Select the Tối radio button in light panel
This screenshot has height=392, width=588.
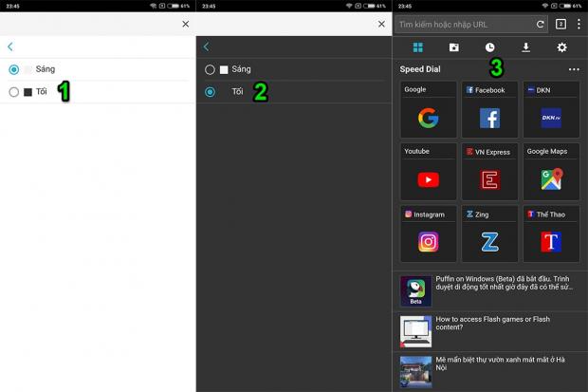click(x=13, y=92)
